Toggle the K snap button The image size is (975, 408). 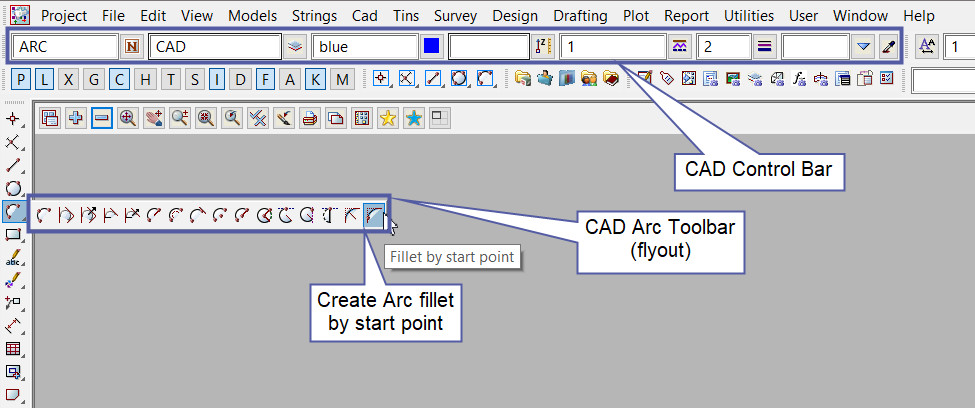click(x=315, y=79)
